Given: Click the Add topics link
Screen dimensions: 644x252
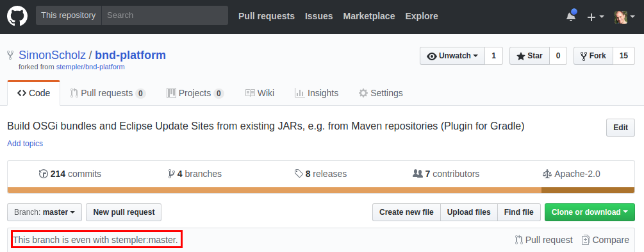Looking at the screenshot, I should tap(25, 144).
